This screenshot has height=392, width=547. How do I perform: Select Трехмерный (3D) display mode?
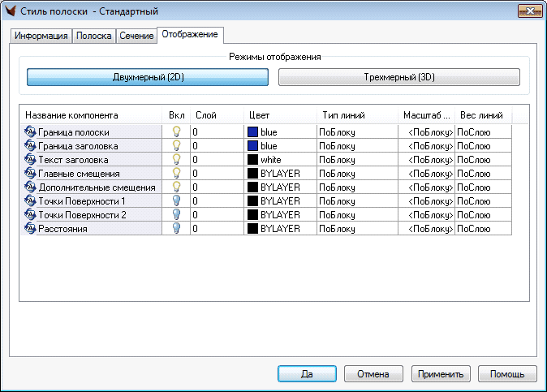pyautogui.click(x=398, y=77)
